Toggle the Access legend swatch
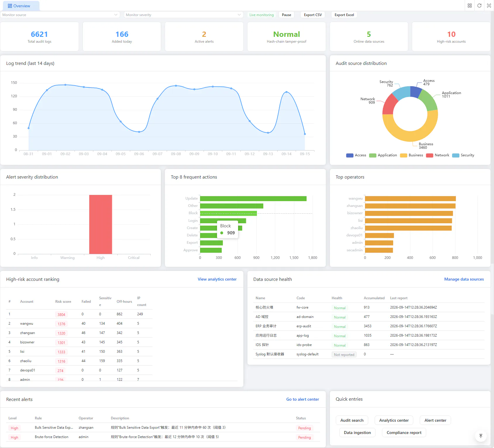The width and height of the screenshot is (494, 448). point(350,155)
